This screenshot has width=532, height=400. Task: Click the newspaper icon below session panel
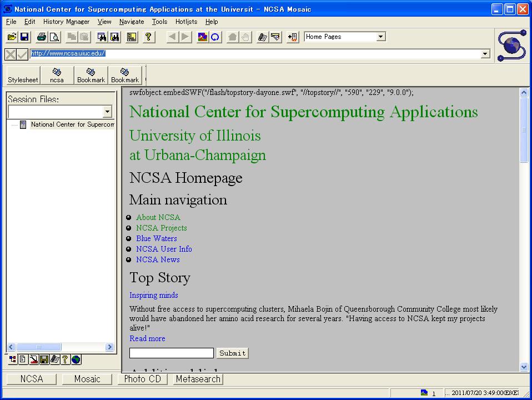(x=54, y=359)
